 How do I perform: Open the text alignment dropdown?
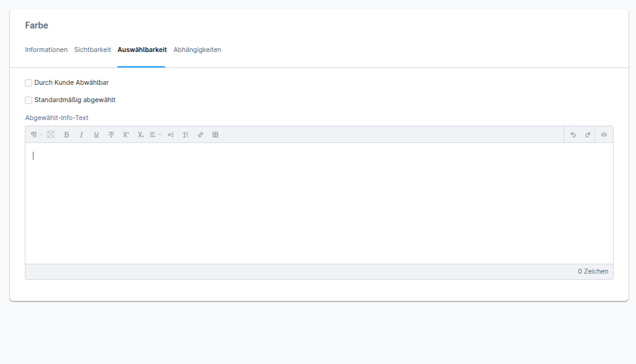[x=156, y=135]
